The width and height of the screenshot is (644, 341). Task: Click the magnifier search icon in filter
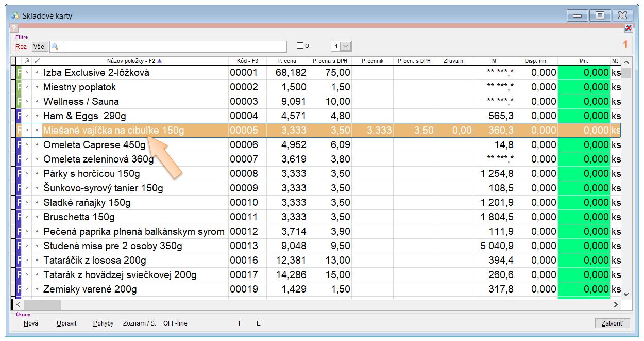(x=55, y=46)
